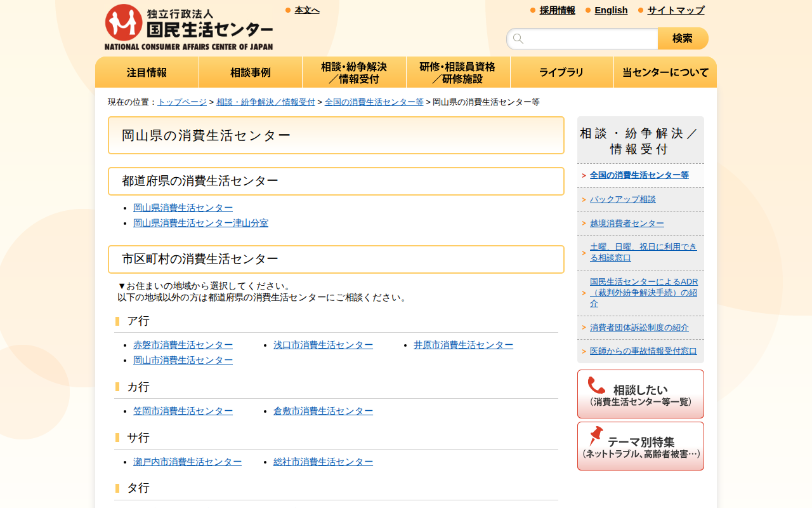Open 岡山県消費生活センター津山分室 link

coord(200,223)
